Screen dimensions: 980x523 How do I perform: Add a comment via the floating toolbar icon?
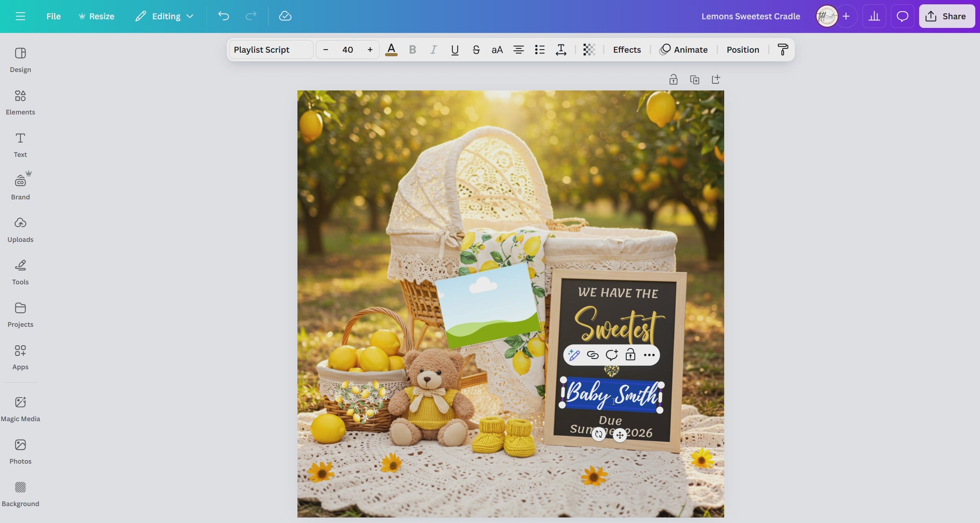pyautogui.click(x=611, y=355)
